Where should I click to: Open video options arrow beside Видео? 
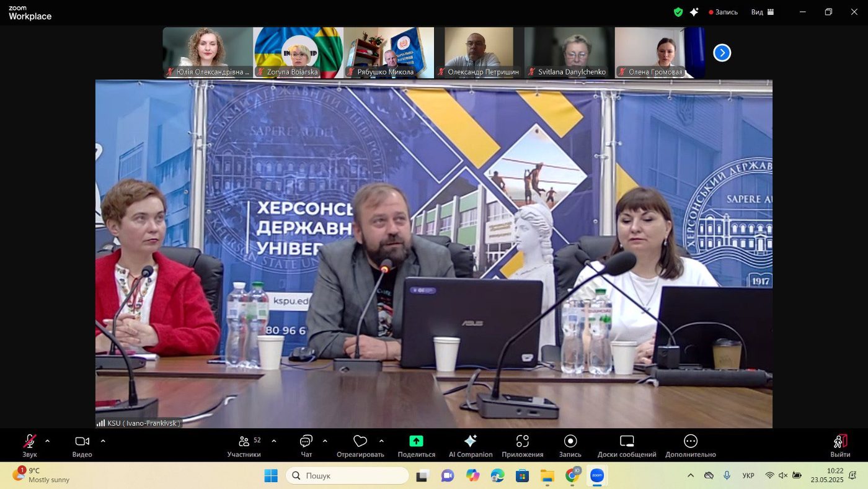[103, 441]
